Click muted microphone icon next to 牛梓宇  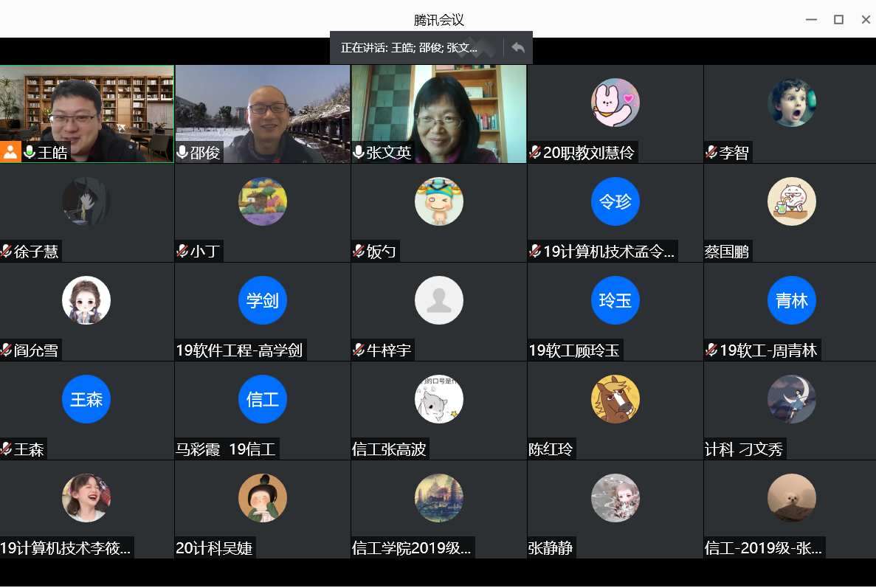(x=359, y=350)
